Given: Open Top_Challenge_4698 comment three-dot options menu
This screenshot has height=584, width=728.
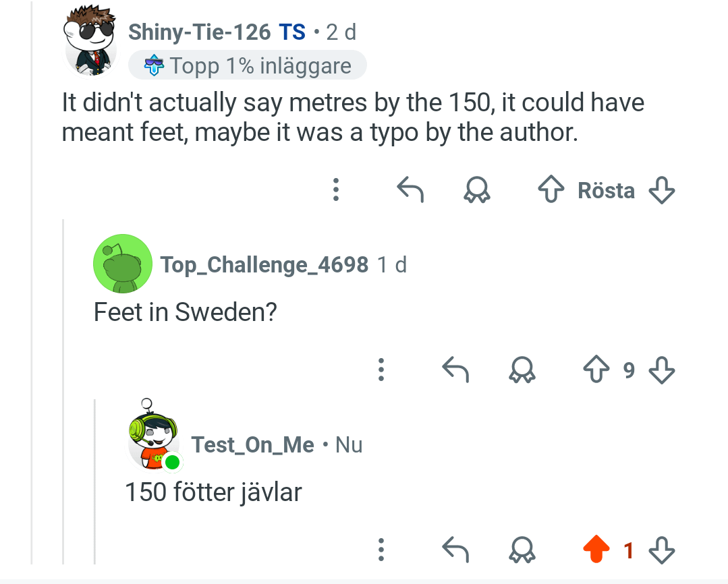Looking at the screenshot, I should [x=381, y=370].
